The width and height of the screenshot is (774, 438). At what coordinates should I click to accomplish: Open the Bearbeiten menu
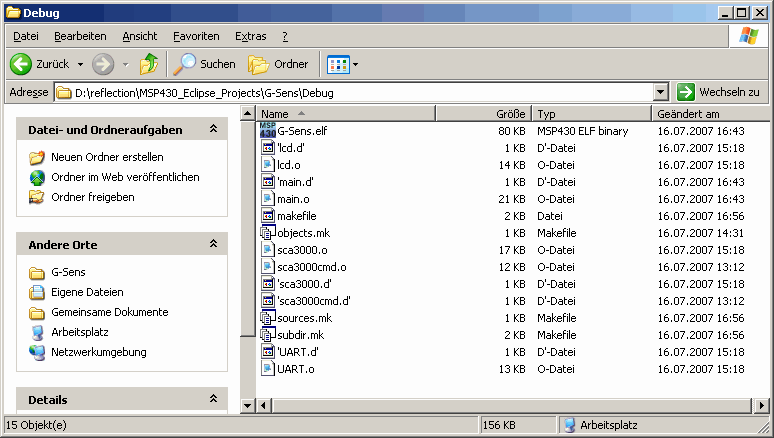click(x=80, y=36)
